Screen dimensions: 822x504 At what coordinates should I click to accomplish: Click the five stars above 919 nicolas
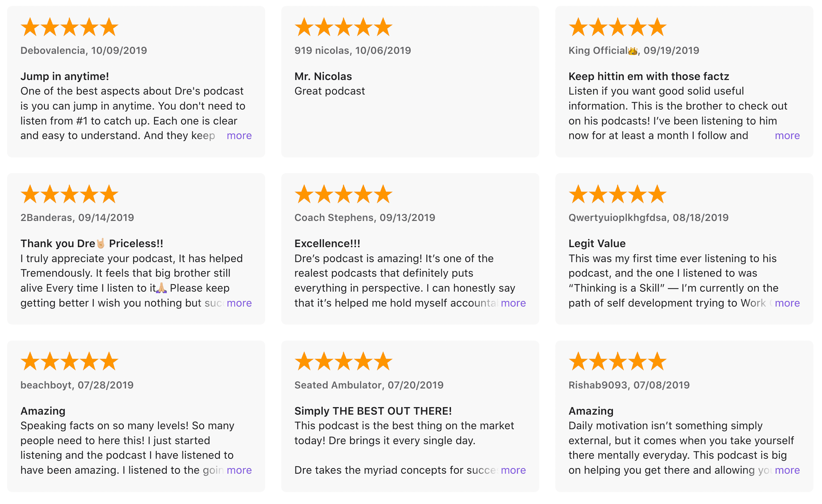point(343,27)
